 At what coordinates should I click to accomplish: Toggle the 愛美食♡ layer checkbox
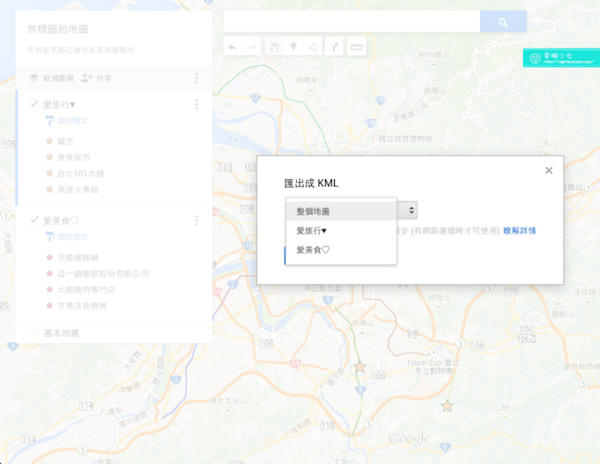(34, 220)
